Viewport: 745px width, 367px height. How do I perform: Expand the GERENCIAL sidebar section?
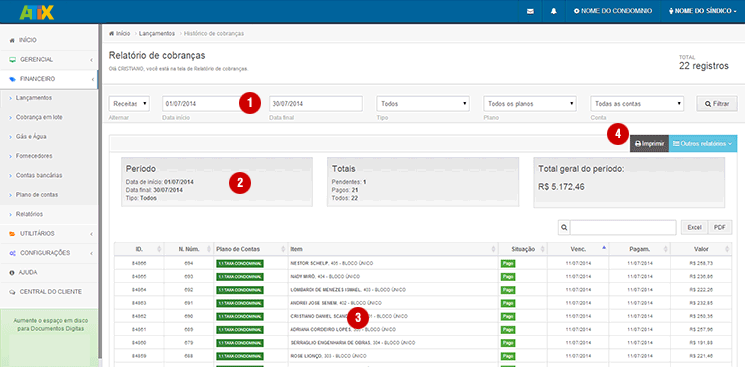point(49,60)
